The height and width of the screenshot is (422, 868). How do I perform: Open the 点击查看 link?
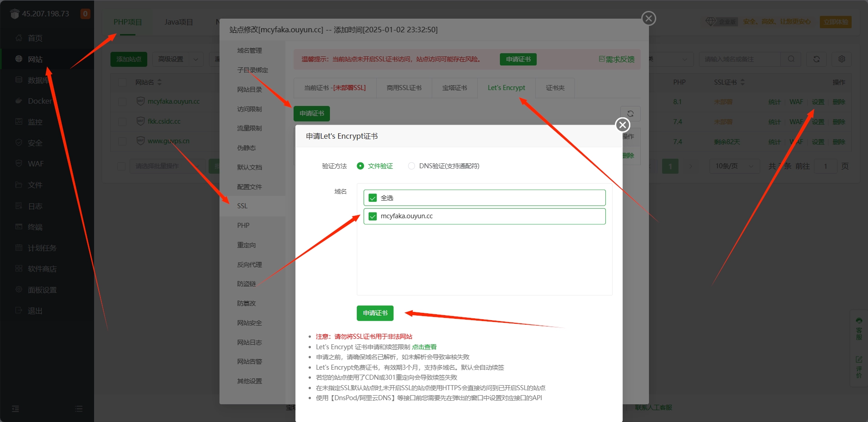424,347
